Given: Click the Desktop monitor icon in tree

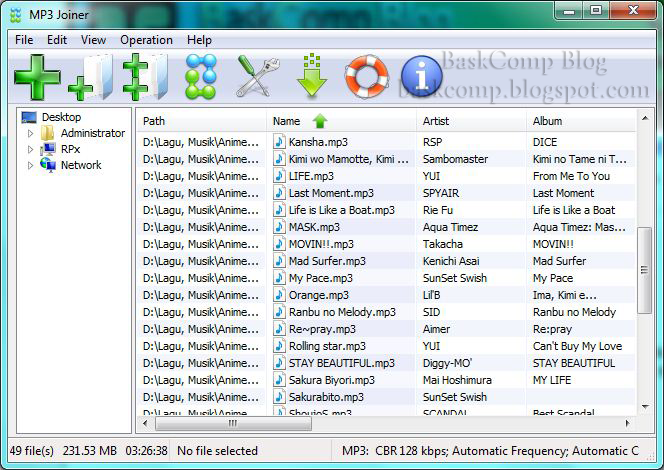Looking at the screenshot, I should [x=29, y=117].
